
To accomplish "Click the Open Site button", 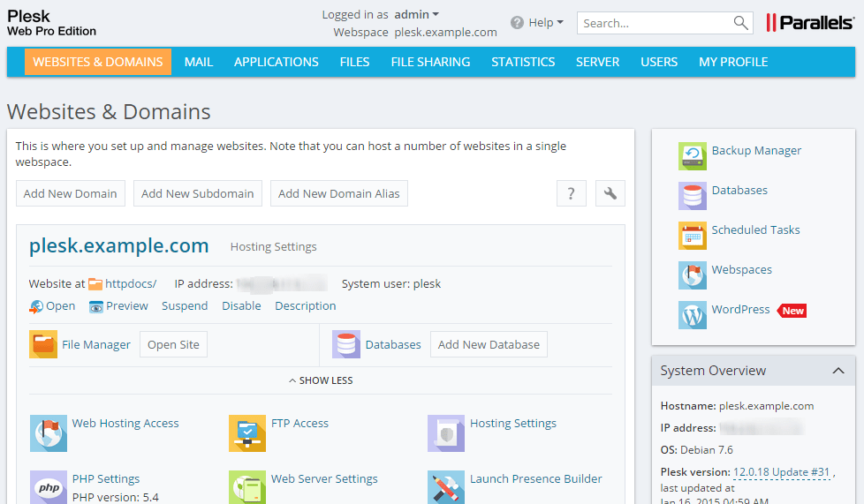I will pyautogui.click(x=173, y=344).
